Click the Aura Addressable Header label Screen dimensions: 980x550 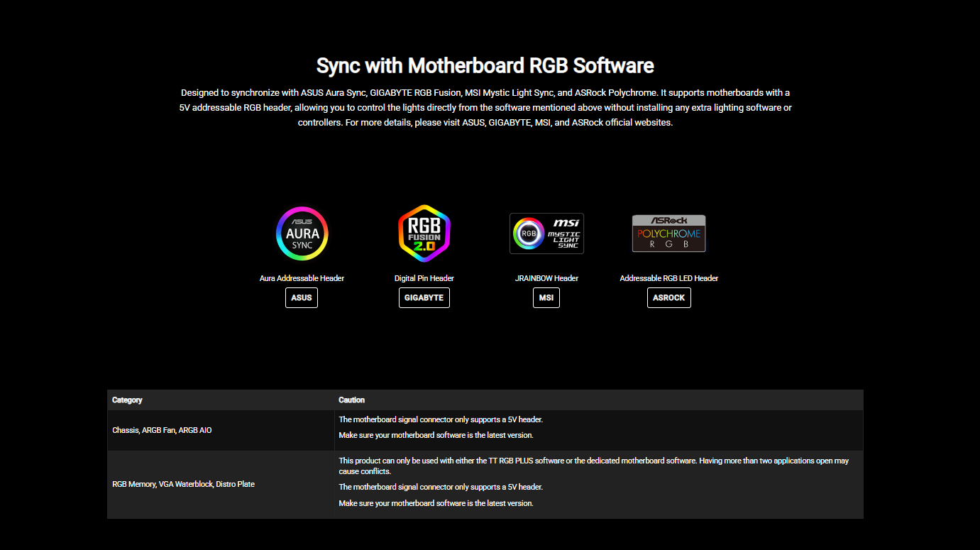pos(302,278)
